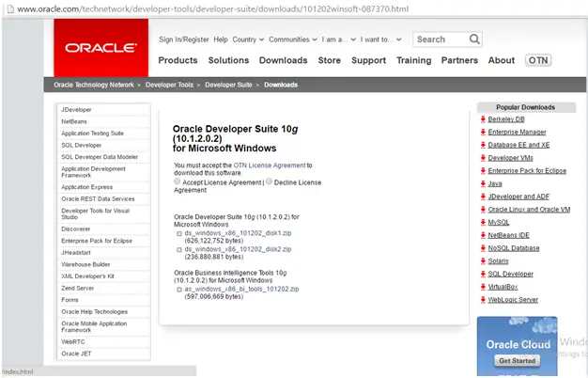Open Warehouse Builder in the left sidebar

click(x=103, y=264)
